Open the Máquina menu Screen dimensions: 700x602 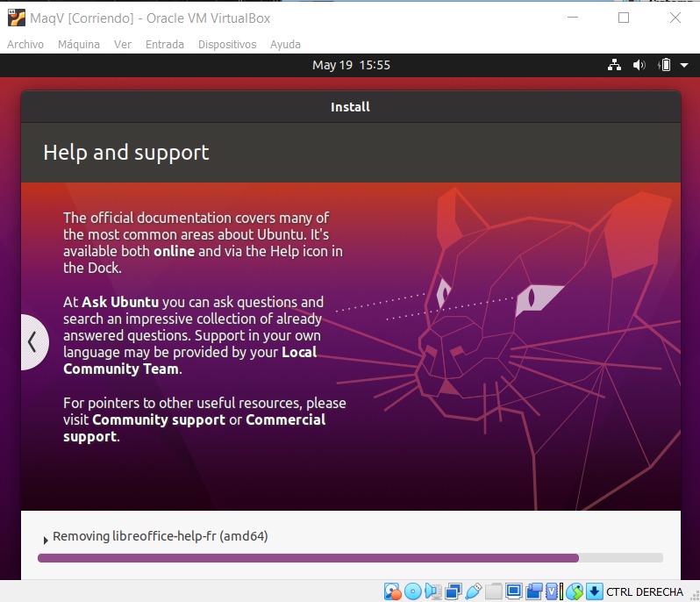[79, 44]
